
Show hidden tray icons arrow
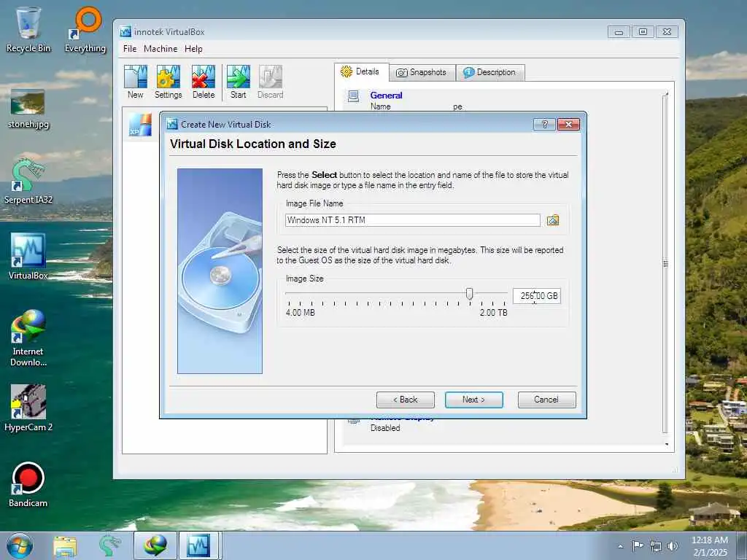(x=620, y=546)
